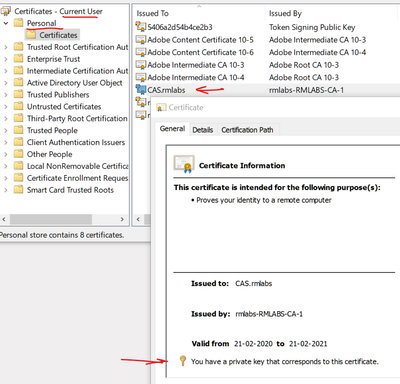Expand the Enterprise Trust node
The height and width of the screenshot is (384, 400).
point(6,59)
